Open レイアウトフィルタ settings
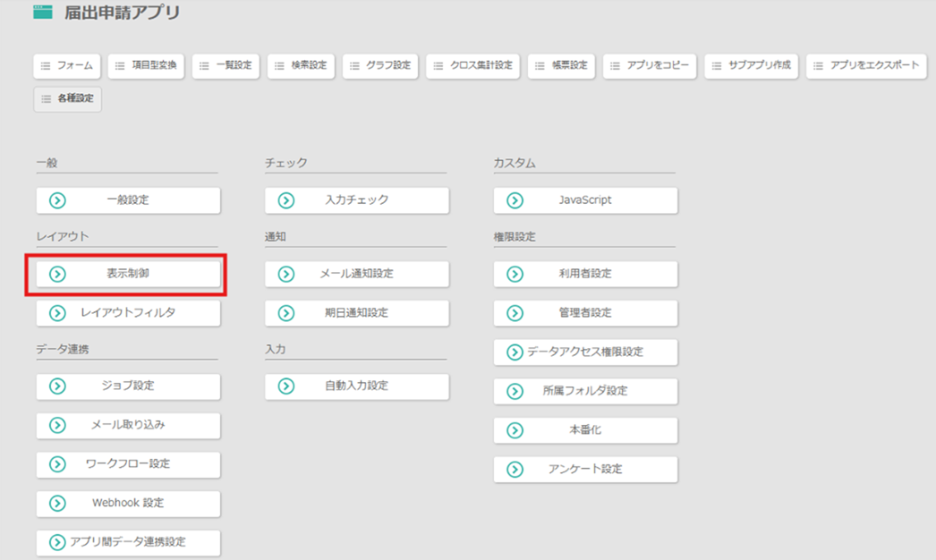Screen dimensions: 936x560 [128, 313]
